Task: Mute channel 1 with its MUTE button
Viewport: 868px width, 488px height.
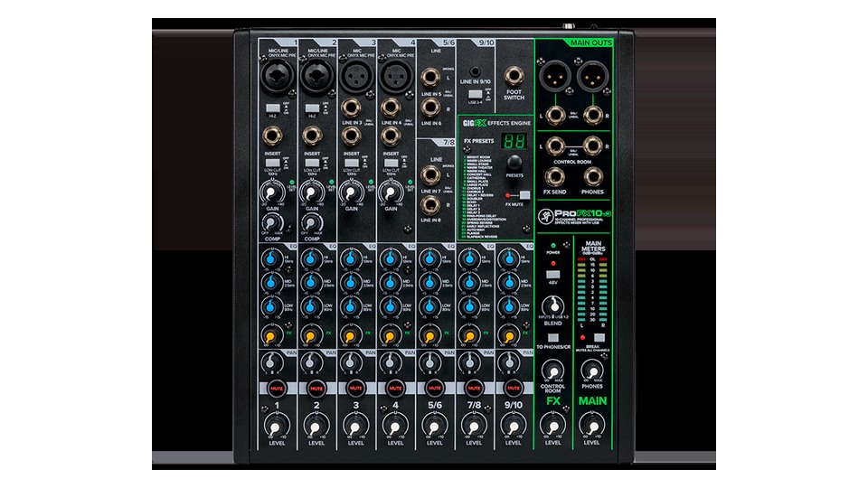Action: point(277,389)
